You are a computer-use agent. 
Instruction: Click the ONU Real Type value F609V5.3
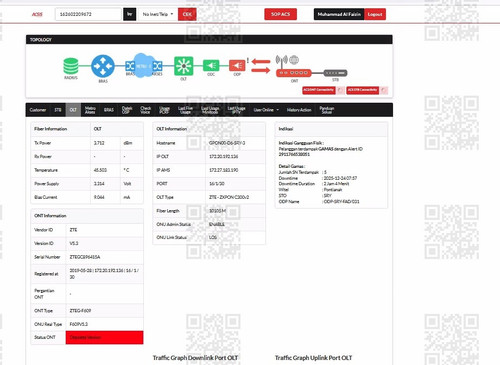[x=79, y=324]
